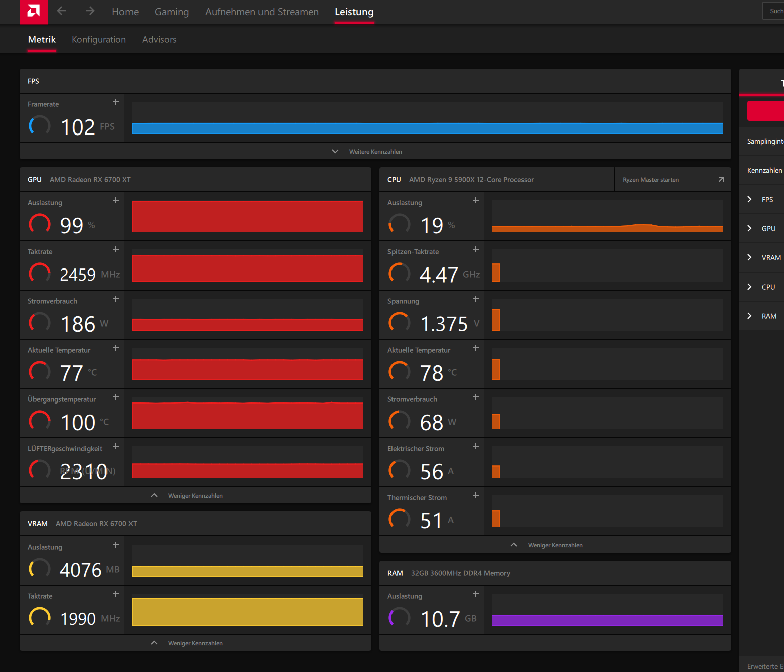This screenshot has width=784, height=672.
Task: Collapse CPU panel with Weniger Kennzahlen
Action: (555, 545)
